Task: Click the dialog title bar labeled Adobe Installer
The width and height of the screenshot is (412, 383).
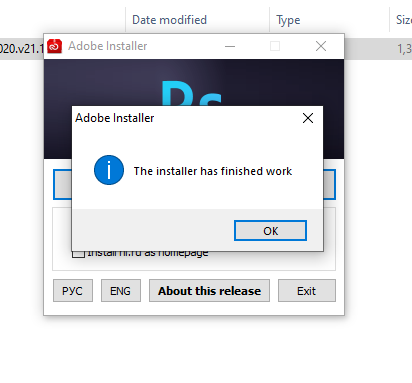Action: click(187, 118)
